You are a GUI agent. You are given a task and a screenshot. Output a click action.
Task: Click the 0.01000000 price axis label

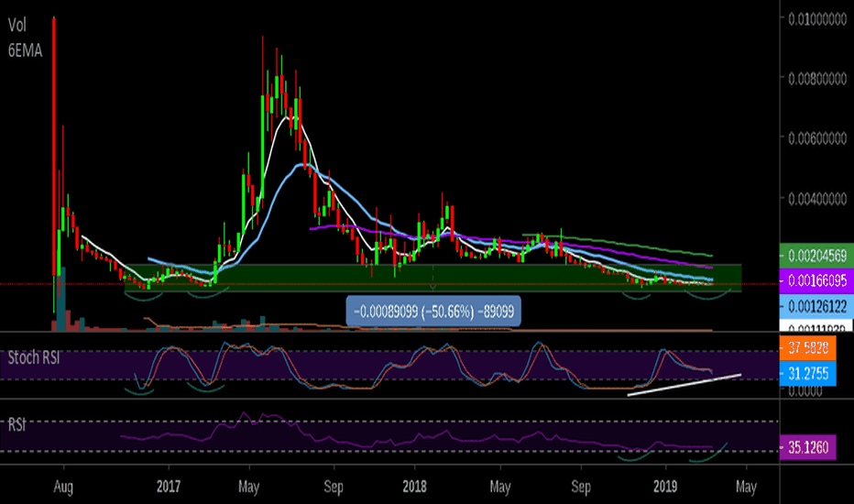click(x=817, y=19)
